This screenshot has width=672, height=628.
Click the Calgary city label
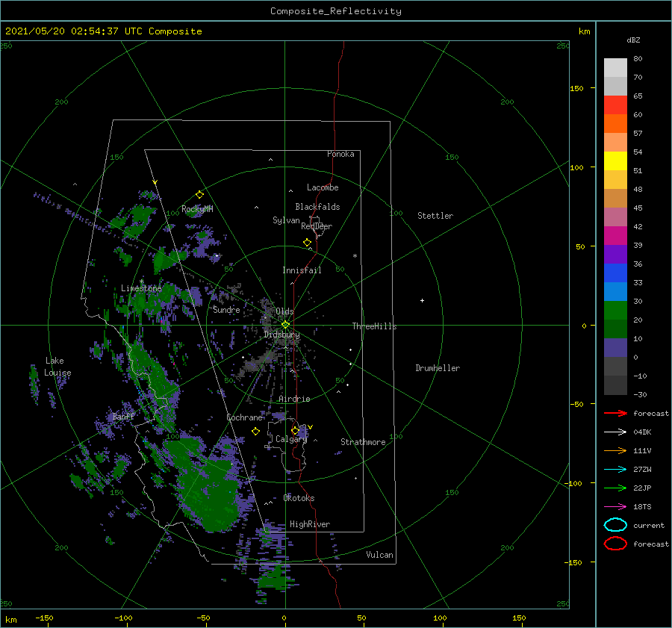291,439
